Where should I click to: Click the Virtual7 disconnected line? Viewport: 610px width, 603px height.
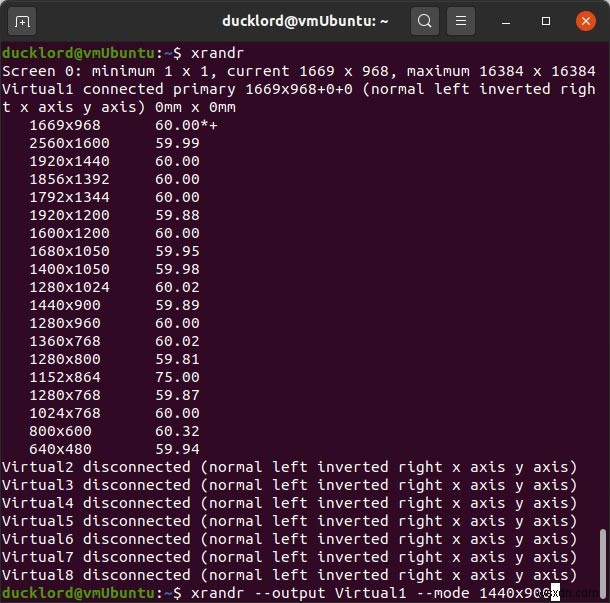pyautogui.click(x=289, y=557)
